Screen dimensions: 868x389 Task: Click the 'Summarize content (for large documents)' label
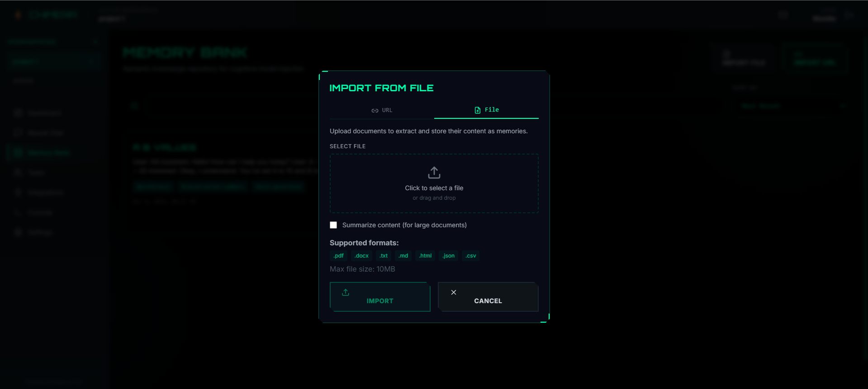404,225
